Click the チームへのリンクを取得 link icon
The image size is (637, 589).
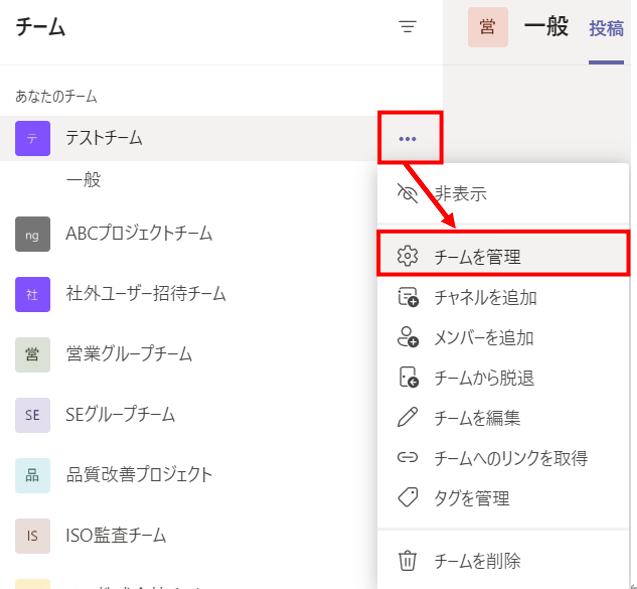click(407, 458)
